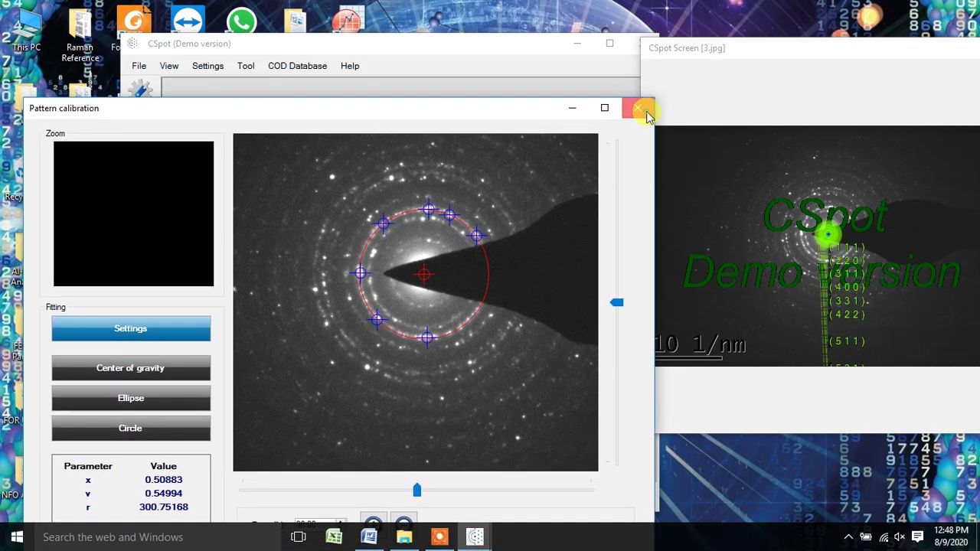Open the Action Center notifications icon
The image size is (980, 551).
(x=918, y=537)
